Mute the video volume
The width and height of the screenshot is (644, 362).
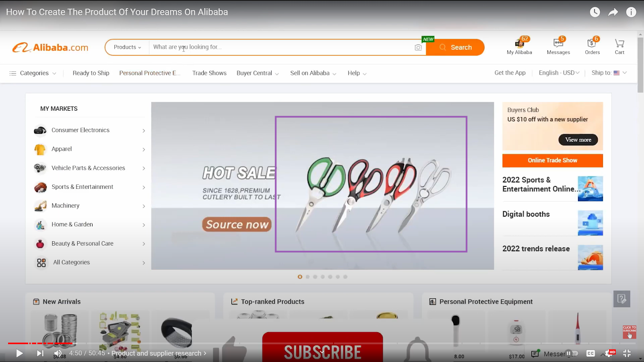58,354
